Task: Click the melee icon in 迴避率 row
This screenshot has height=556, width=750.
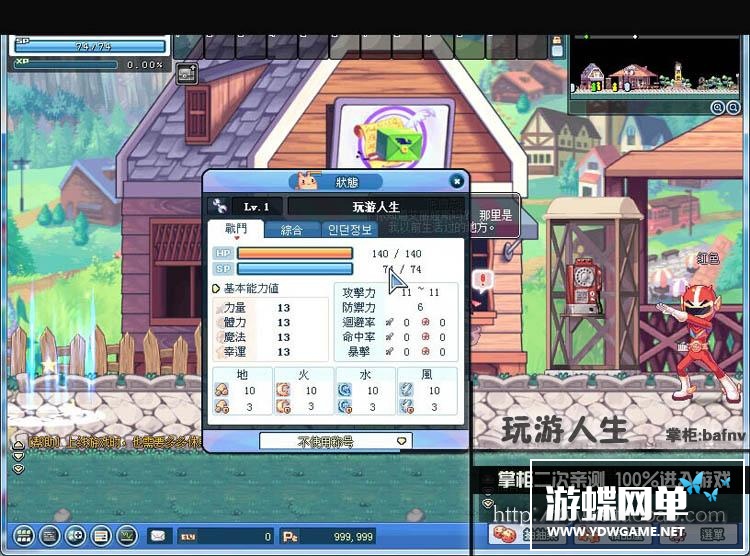Action: (390, 322)
